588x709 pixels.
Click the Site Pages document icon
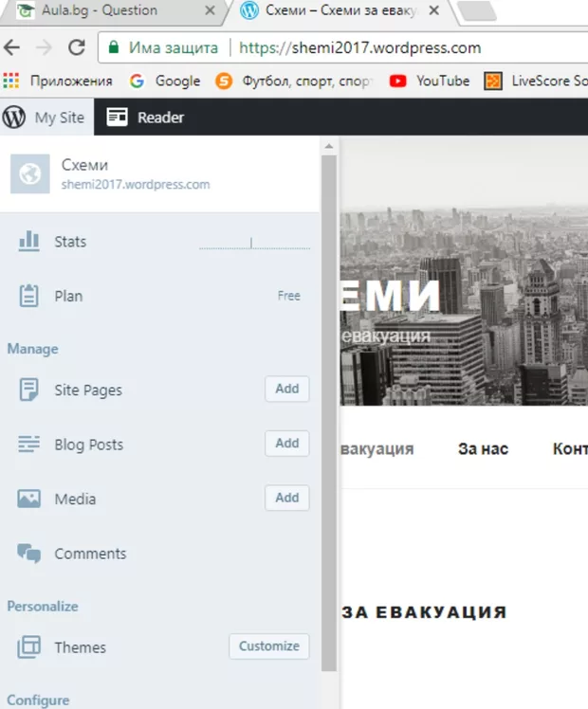tap(29, 390)
